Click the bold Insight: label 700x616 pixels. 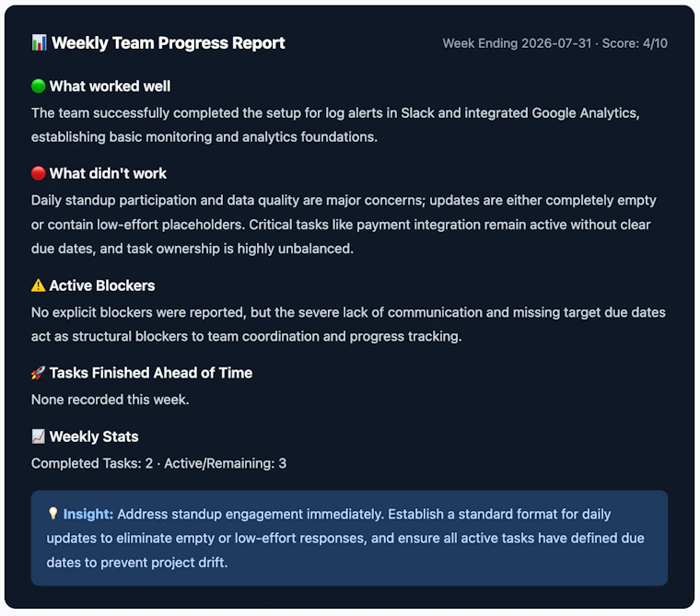[88, 514]
